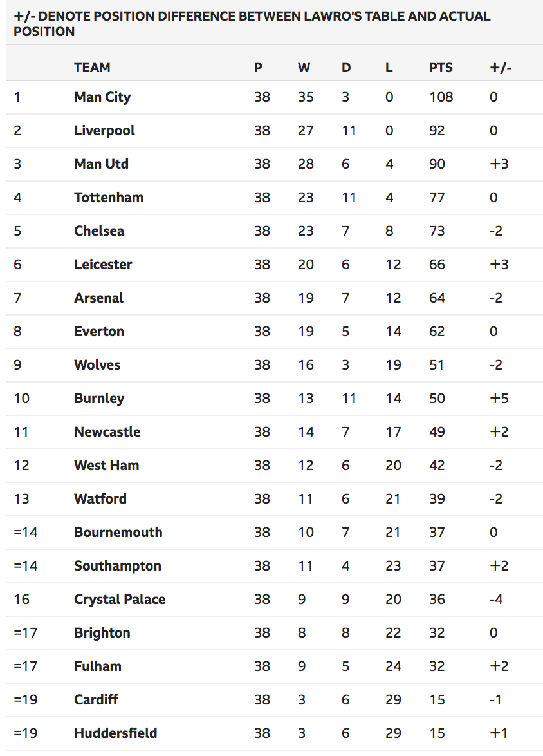Select the W column header
The image size is (543, 756).
[304, 68]
